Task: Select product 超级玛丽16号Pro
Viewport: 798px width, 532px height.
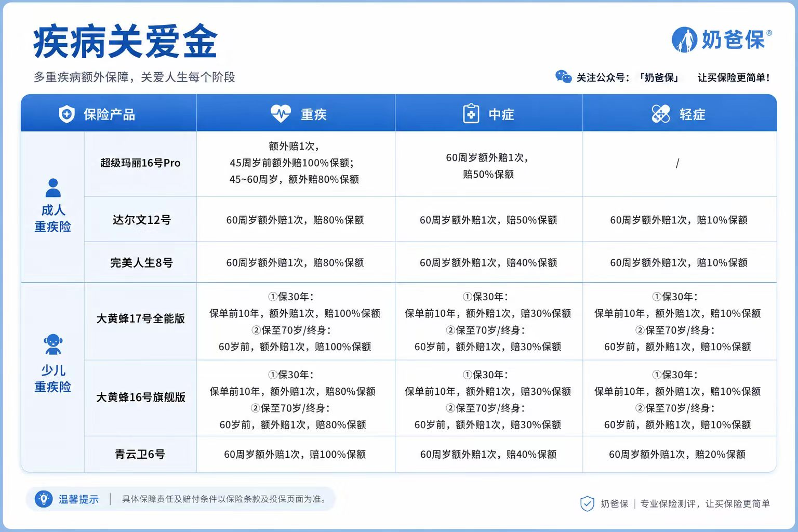Action: tap(140, 163)
